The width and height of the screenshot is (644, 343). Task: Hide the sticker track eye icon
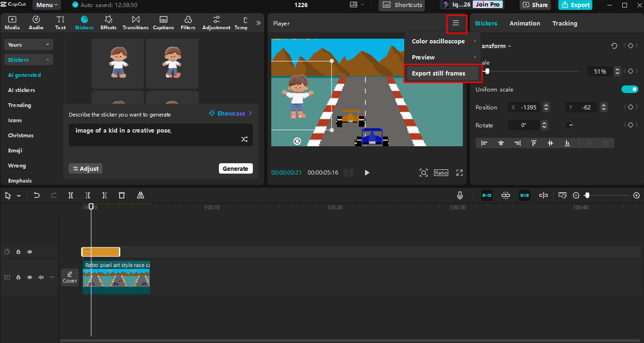pyautogui.click(x=30, y=252)
